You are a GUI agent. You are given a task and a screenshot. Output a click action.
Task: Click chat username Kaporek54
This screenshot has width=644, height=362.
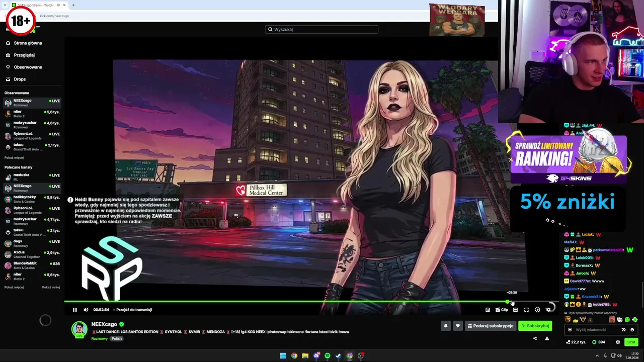click(x=592, y=297)
